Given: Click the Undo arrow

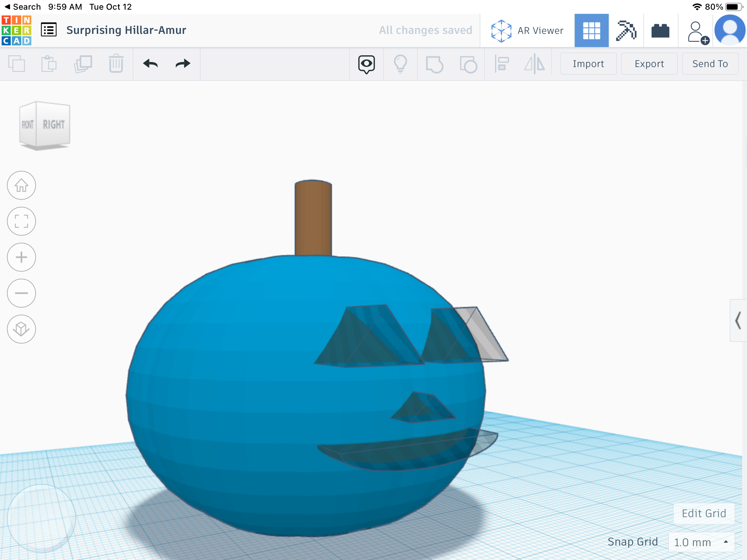Looking at the screenshot, I should pyautogui.click(x=150, y=64).
